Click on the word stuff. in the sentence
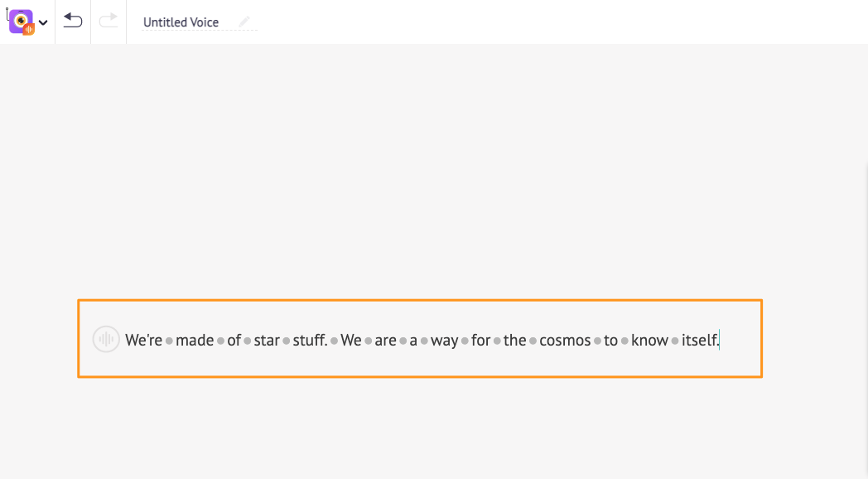This screenshot has height=479, width=868. click(x=310, y=340)
